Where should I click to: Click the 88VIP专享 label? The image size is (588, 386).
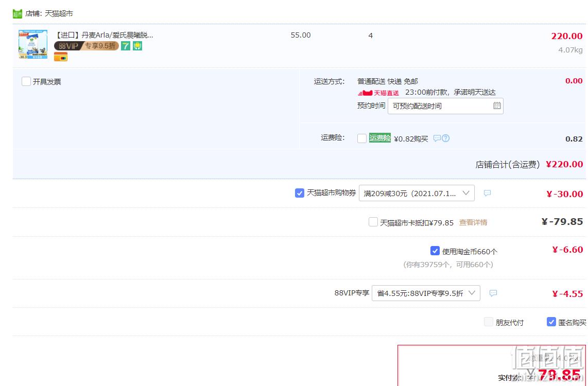352,293
